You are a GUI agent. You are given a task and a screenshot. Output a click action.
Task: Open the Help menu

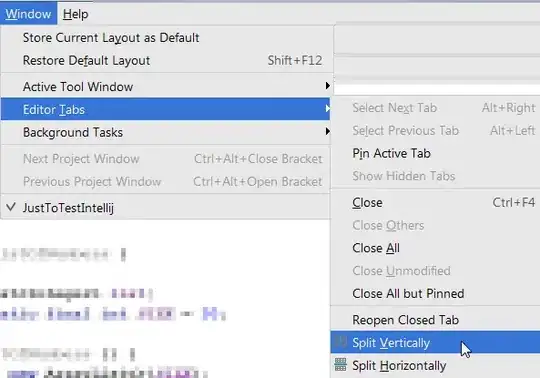click(75, 14)
